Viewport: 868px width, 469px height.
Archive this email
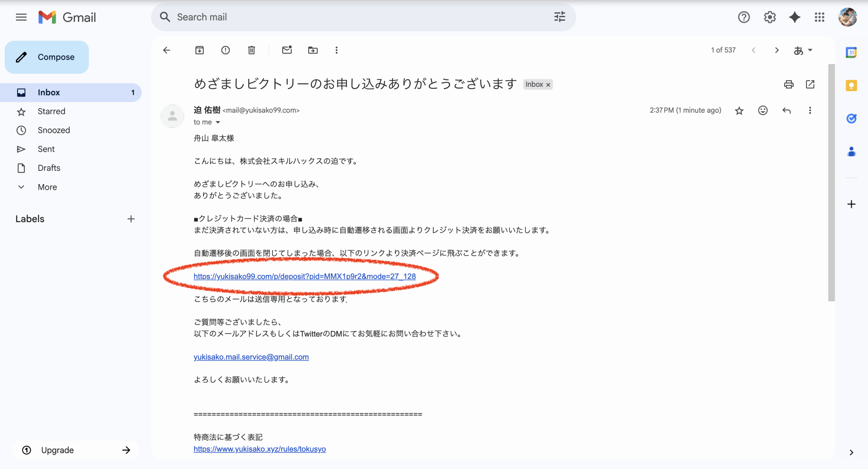[199, 50]
